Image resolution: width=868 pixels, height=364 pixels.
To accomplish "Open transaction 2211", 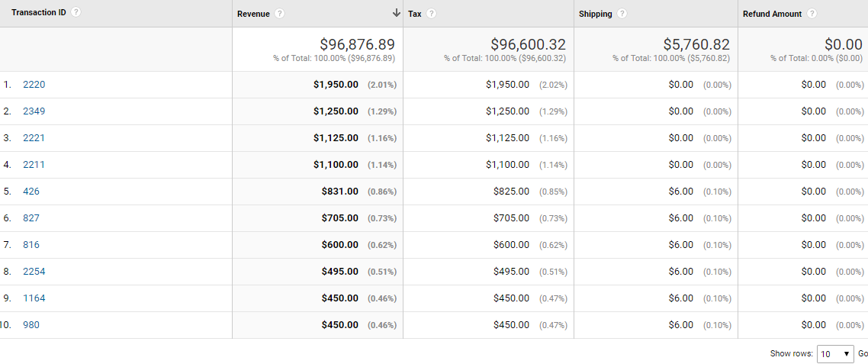I will pos(34,165).
